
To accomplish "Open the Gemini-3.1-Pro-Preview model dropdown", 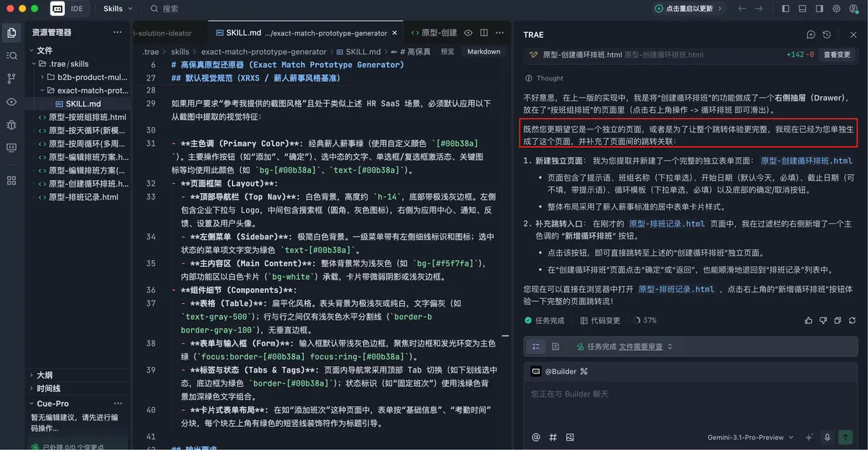I will [x=749, y=437].
